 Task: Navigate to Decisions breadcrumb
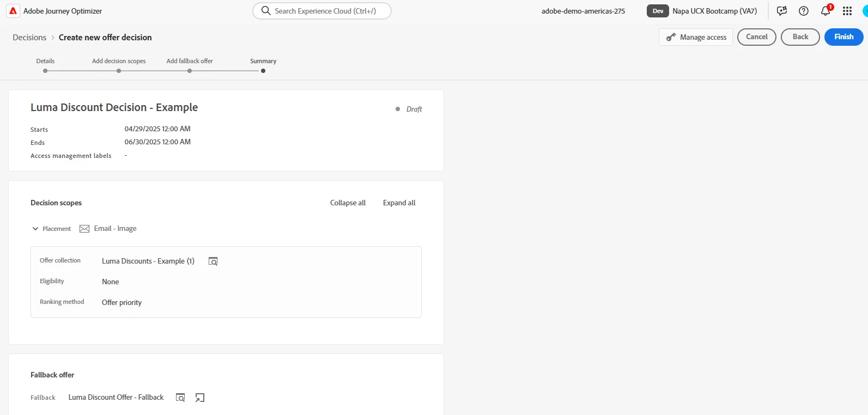click(29, 38)
